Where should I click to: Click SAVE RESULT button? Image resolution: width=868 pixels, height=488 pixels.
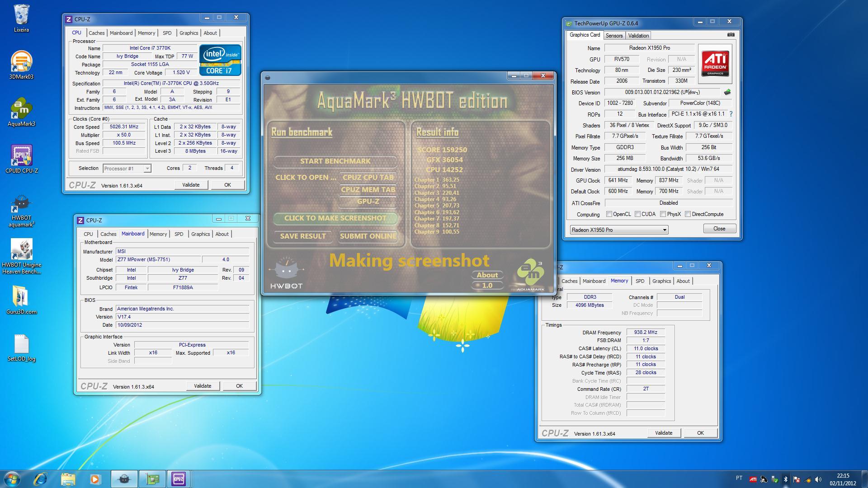[303, 236]
